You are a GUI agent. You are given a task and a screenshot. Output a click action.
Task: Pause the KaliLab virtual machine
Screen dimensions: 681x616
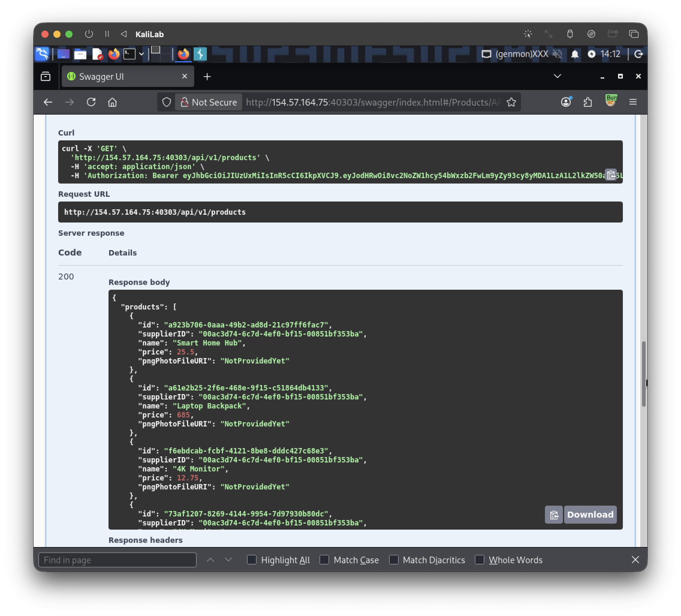point(107,34)
